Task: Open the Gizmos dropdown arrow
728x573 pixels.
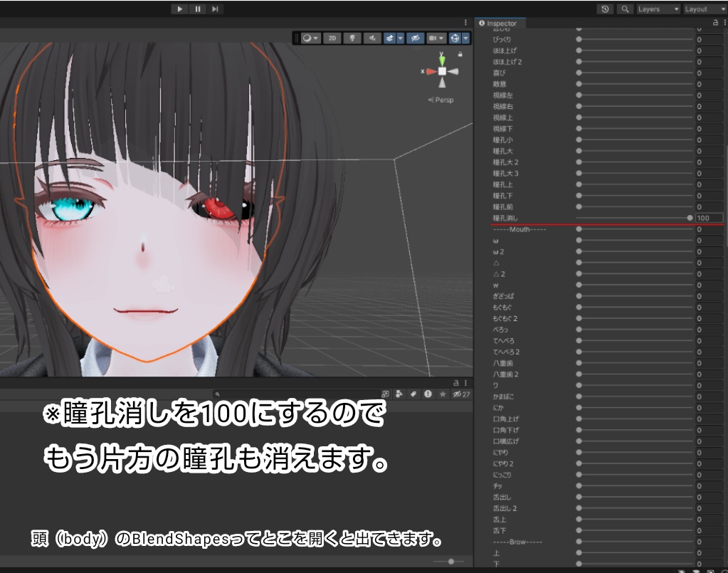Action: tap(465, 38)
